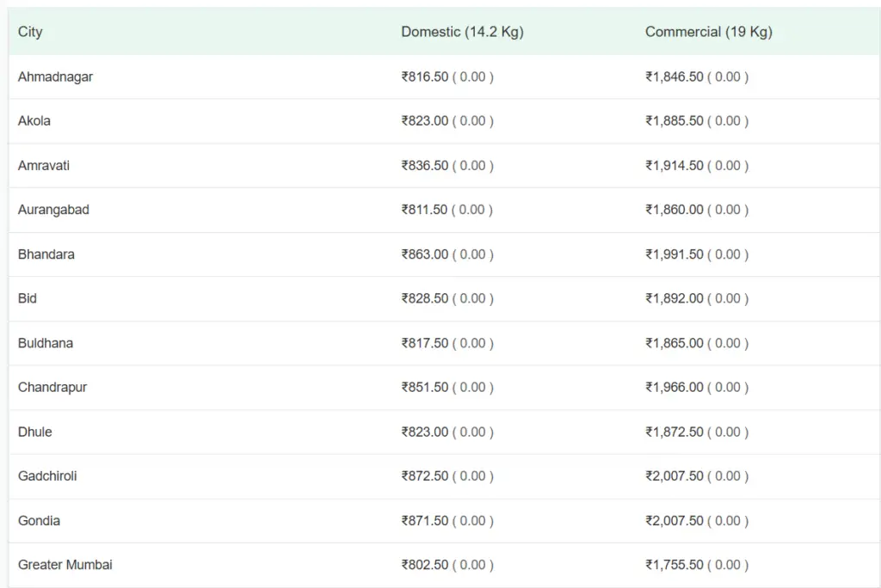Click Gondia commercial price ₹2,007.50
Image resolution: width=881 pixels, height=588 pixels.
click(675, 521)
